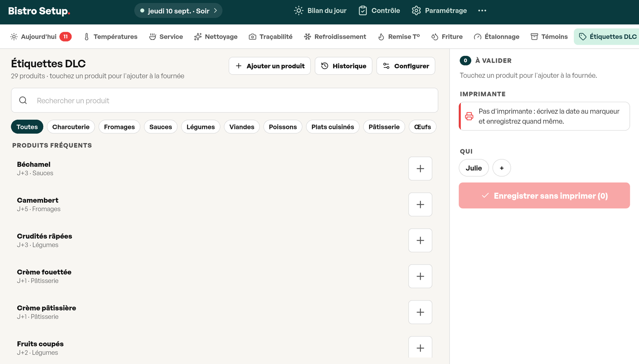Image resolution: width=639 pixels, height=364 pixels.
Task: Open the Service tab
Action: tap(166, 37)
